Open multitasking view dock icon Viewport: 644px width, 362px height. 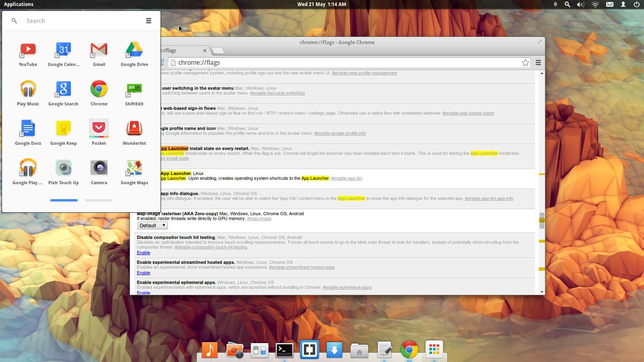click(x=260, y=350)
